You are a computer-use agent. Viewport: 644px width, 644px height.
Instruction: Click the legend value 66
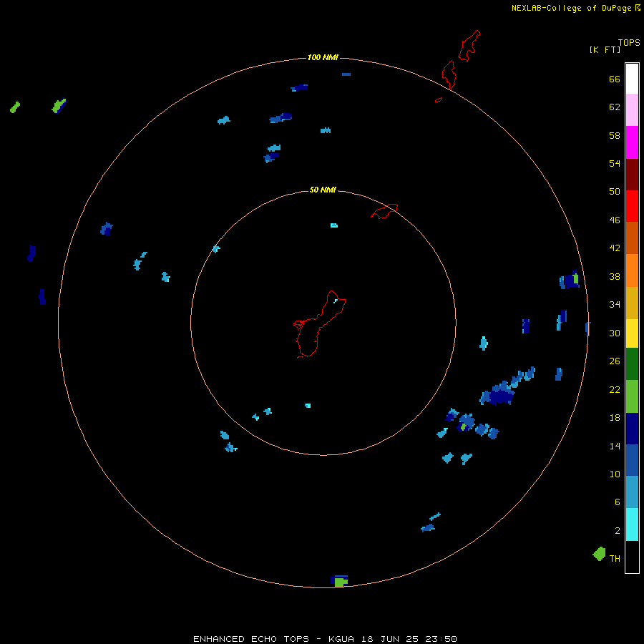point(615,79)
